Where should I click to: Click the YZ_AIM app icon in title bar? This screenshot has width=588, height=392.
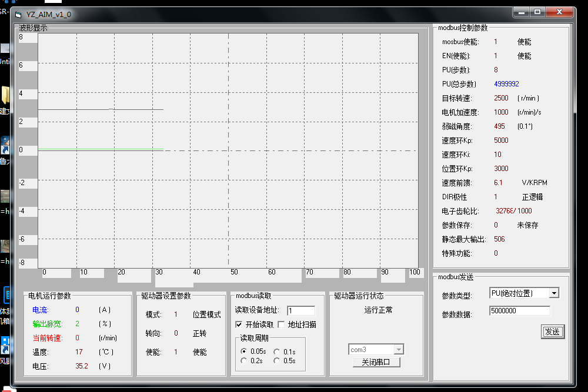(18, 15)
